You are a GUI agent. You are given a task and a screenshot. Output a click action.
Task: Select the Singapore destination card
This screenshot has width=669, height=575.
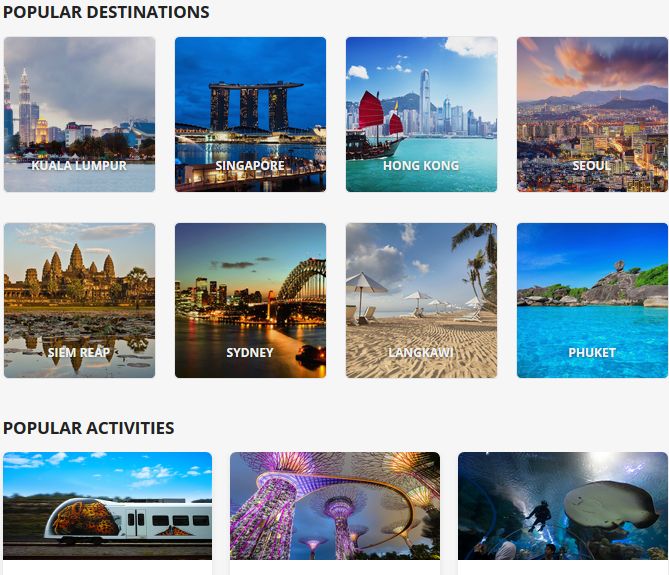[x=250, y=114]
